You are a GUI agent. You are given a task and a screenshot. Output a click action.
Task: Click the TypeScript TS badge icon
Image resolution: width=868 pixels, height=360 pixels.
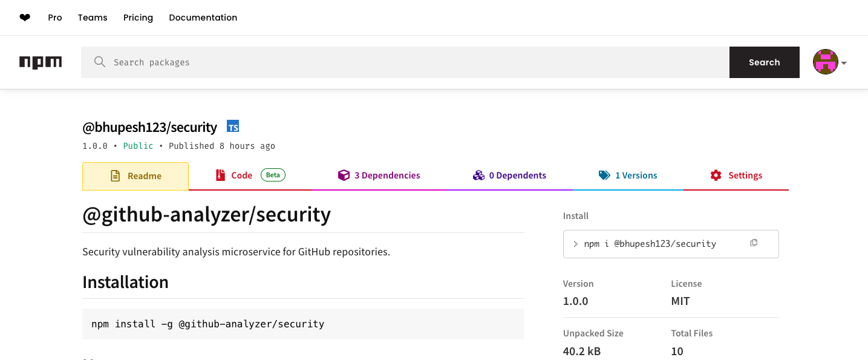coord(233,126)
